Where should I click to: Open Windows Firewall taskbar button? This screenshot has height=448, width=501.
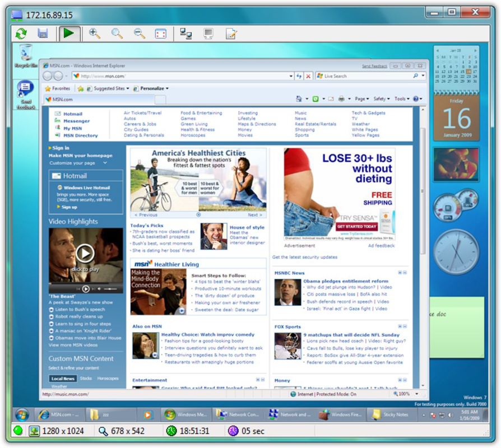(x=341, y=415)
